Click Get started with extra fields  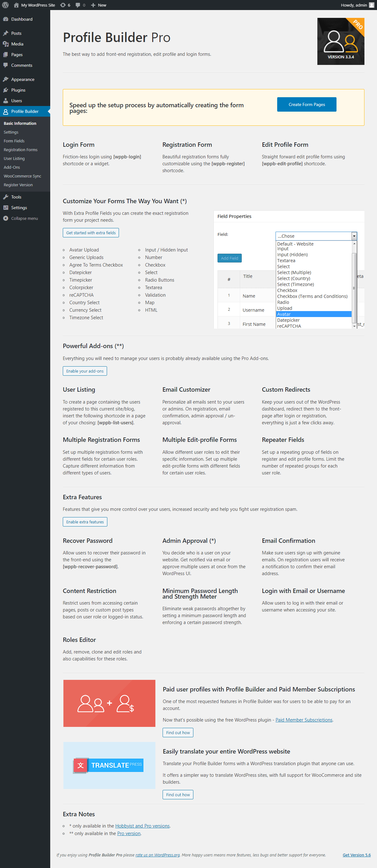pyautogui.click(x=91, y=233)
